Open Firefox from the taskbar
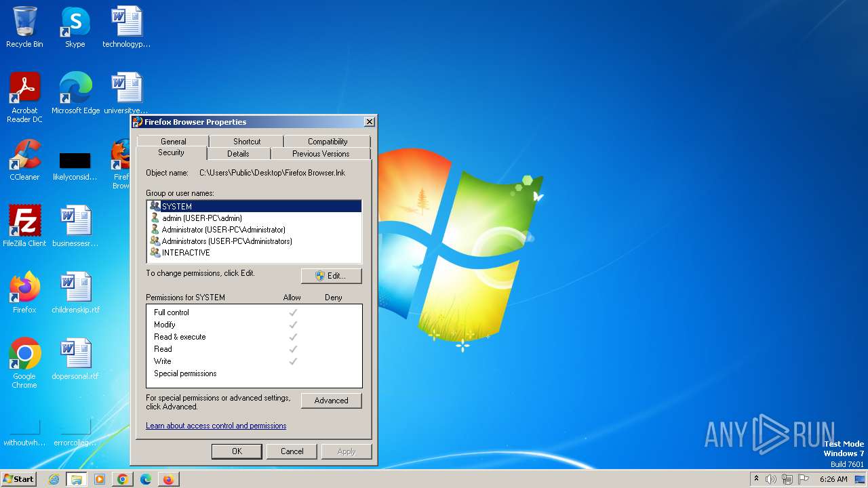This screenshot has width=868, height=488. pos(168,479)
